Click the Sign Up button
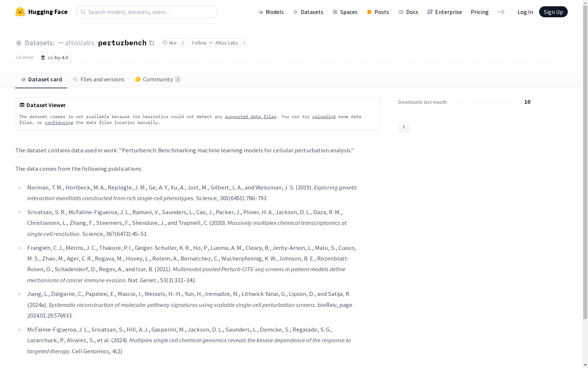The image size is (588, 368). pos(553,12)
